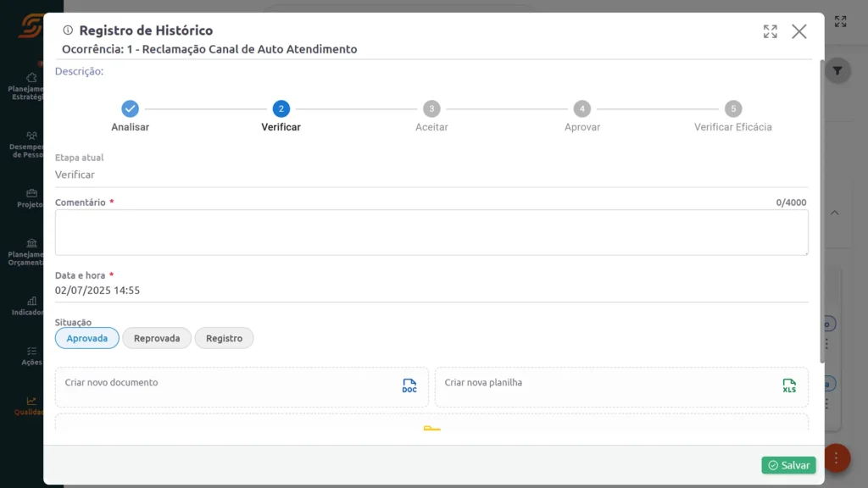Click the Data e hora field value

(x=97, y=291)
